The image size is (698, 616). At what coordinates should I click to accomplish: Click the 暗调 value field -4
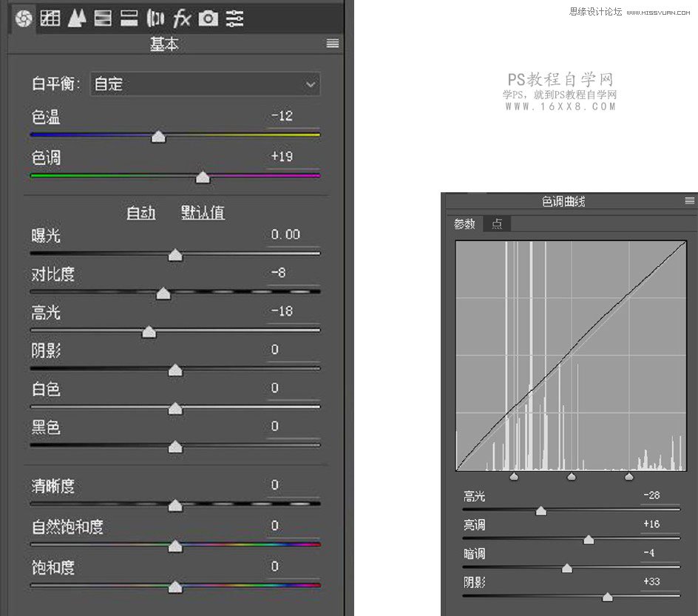[660, 553]
